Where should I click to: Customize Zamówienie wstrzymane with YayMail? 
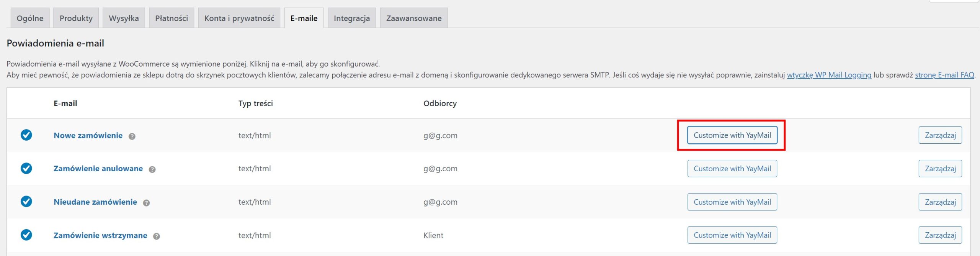732,235
